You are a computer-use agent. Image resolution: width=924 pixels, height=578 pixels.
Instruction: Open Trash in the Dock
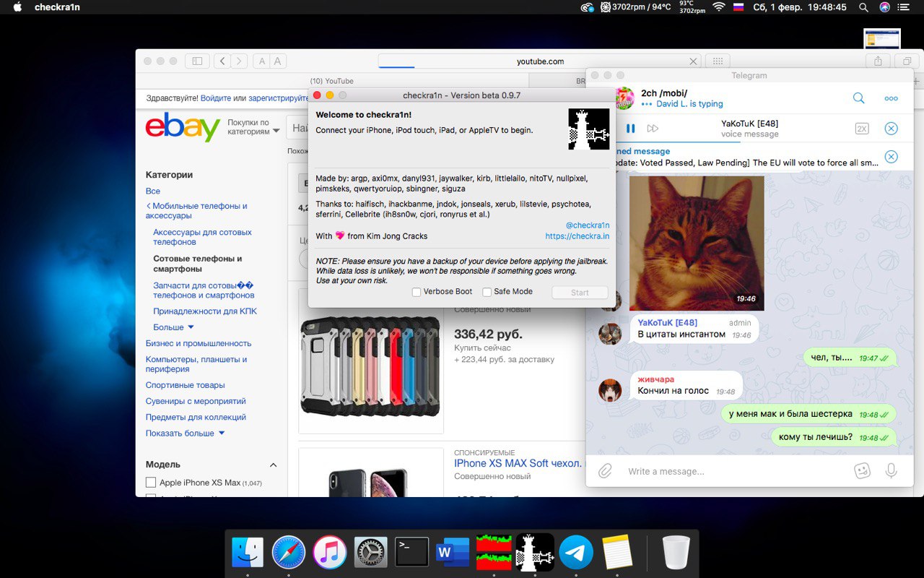pos(676,553)
